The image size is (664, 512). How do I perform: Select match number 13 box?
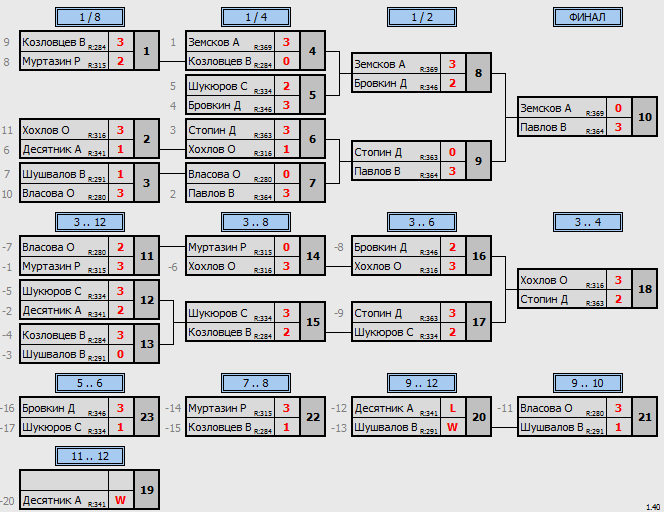147,344
